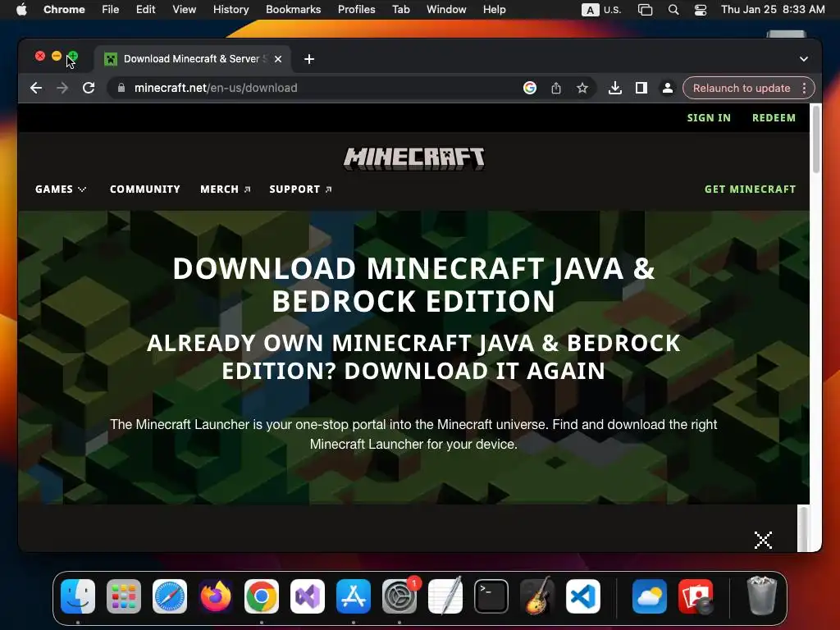Toggle Chrome side panel

coord(641,88)
